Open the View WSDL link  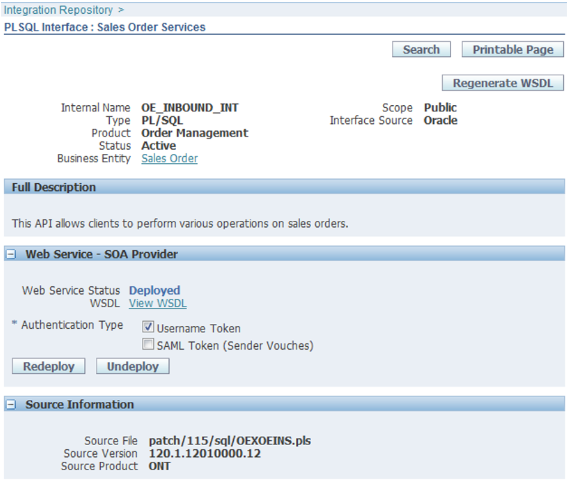pos(158,303)
